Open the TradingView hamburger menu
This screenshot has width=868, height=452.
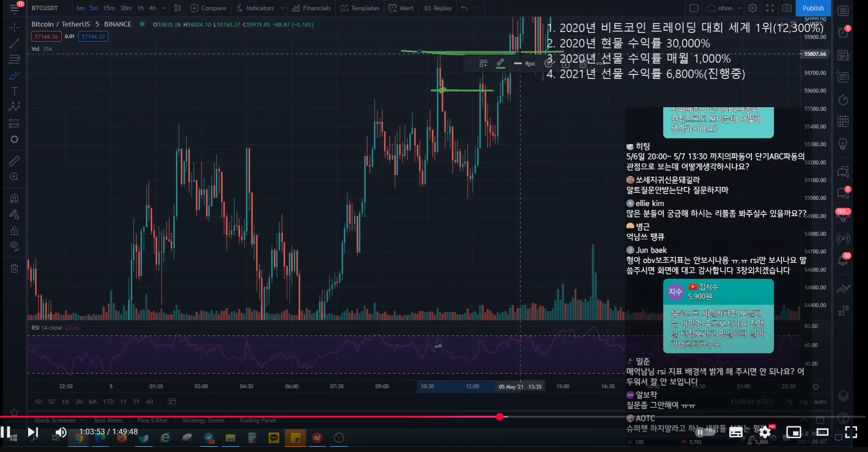tap(14, 8)
